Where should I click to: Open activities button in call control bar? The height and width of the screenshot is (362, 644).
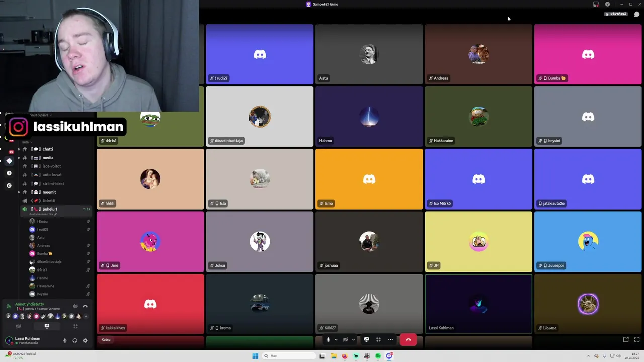point(378,339)
